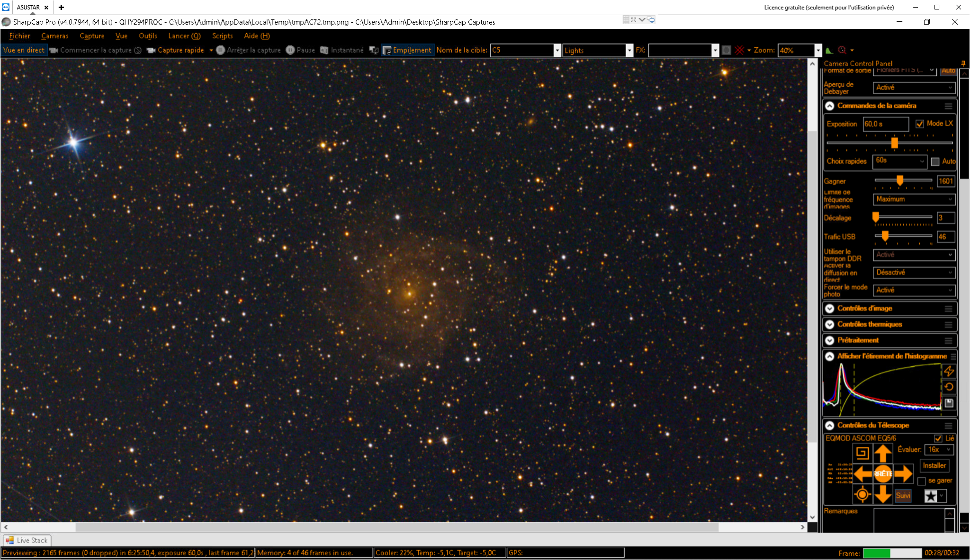Image resolution: width=970 pixels, height=560 pixels.
Task: Click the telescope move left arrow
Action: (862, 473)
